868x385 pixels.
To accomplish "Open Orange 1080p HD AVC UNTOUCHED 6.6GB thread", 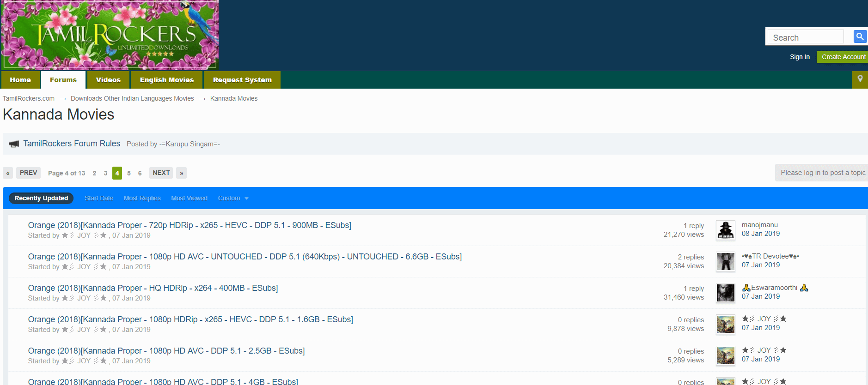I will [245, 257].
